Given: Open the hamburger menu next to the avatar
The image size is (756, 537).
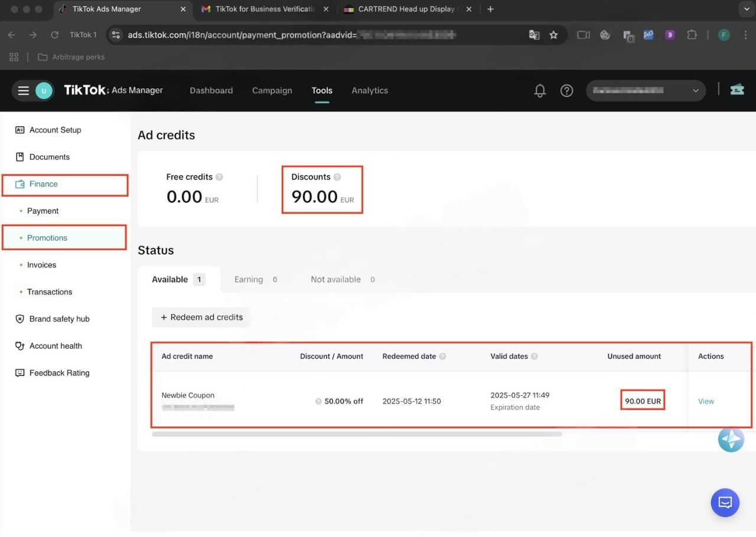Looking at the screenshot, I should [23, 91].
